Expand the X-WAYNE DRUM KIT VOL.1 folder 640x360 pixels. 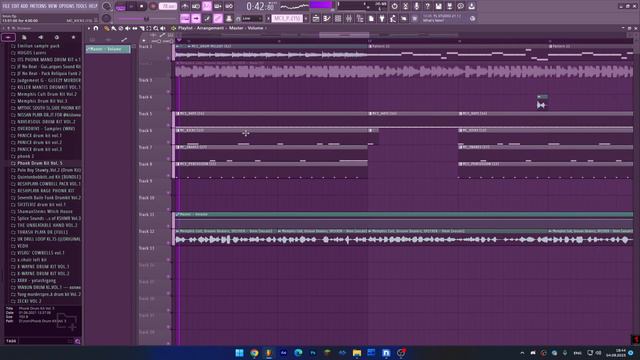44,267
